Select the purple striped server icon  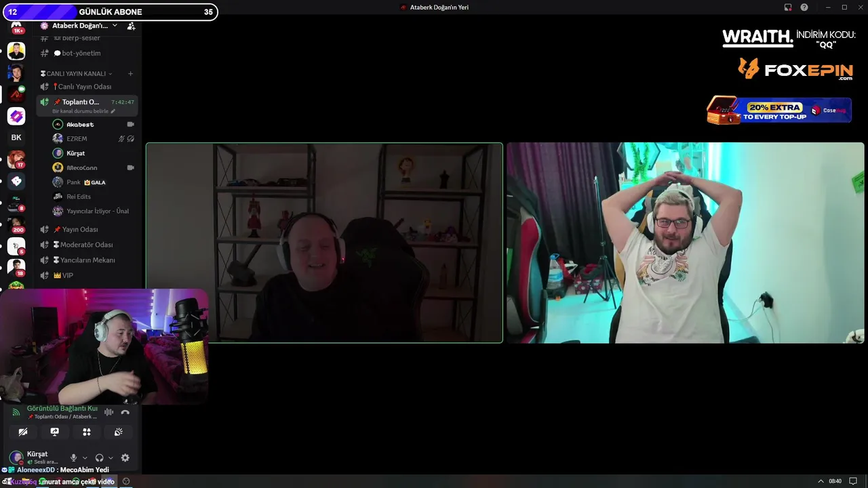pos(16,116)
